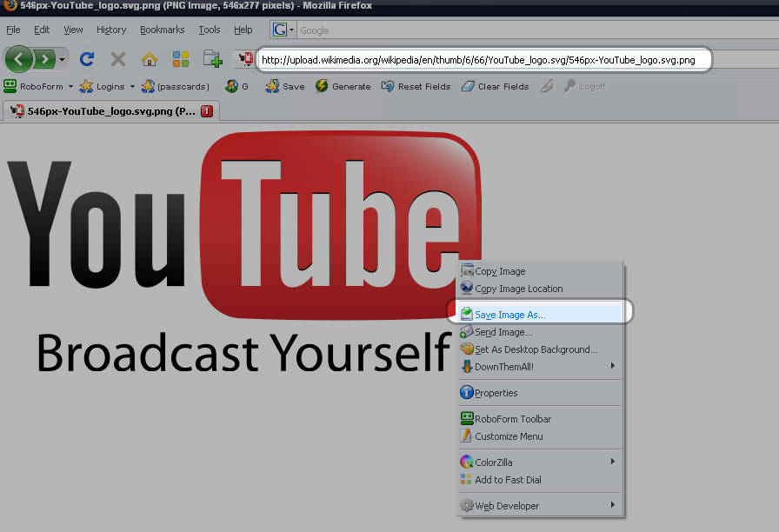779x532 pixels.
Task: Click Reset Fields in RoboForm toolbar
Action: click(x=416, y=87)
